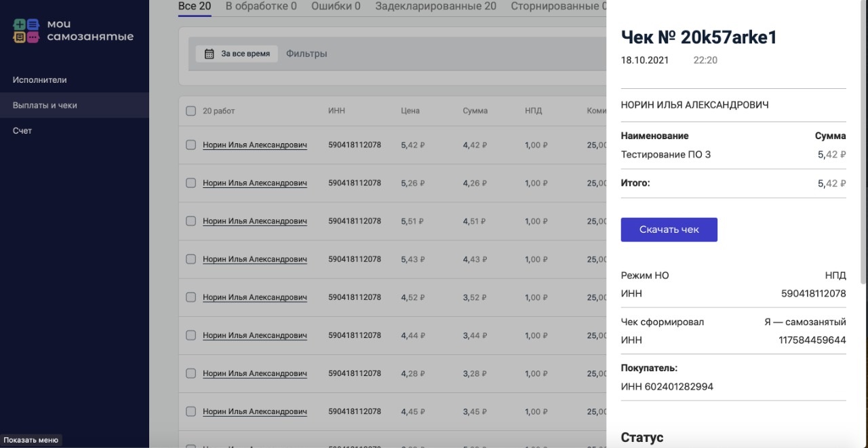Viewport: 868px width, 448px height.
Task: Check the row with price 5,26 ₽
Action: coord(191,183)
